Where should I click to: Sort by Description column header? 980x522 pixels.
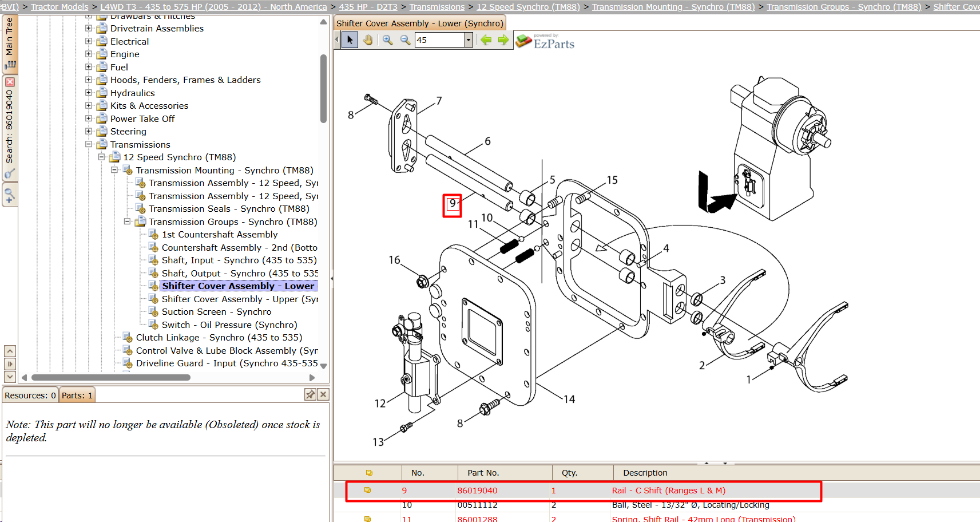(x=796, y=473)
